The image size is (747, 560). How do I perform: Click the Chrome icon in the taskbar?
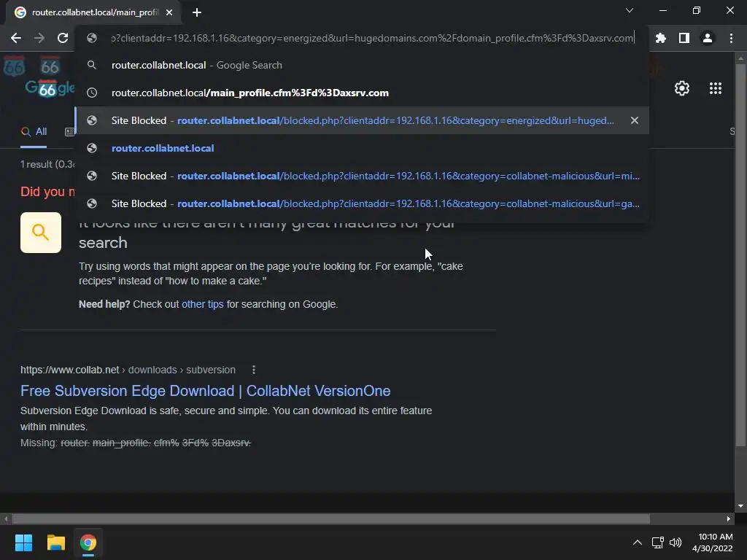point(88,542)
